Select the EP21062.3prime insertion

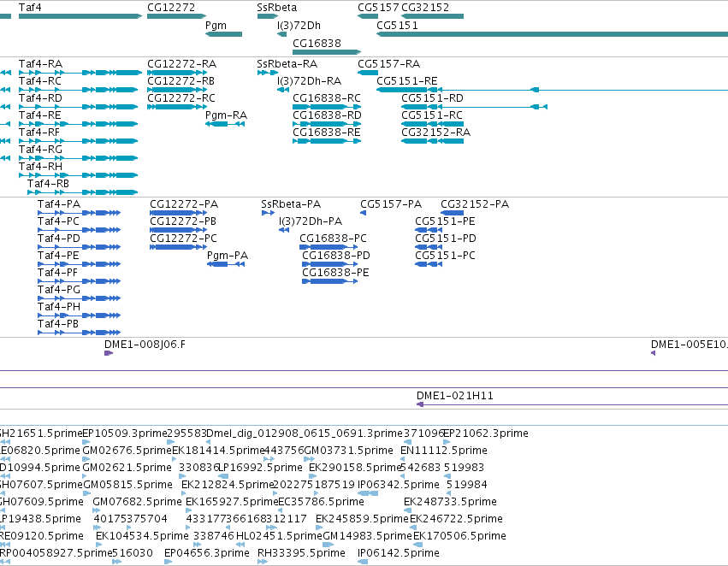click(447, 442)
